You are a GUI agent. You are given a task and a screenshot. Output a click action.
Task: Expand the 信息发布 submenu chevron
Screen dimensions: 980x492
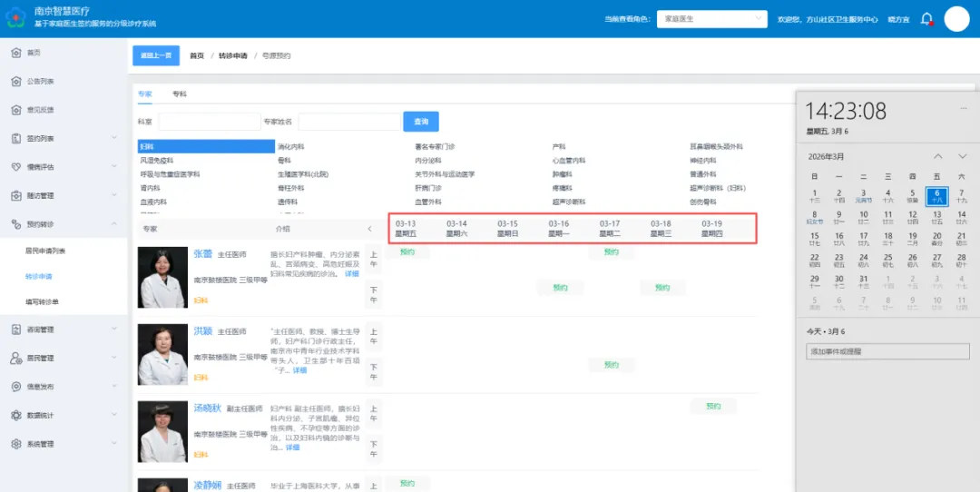click(114, 387)
